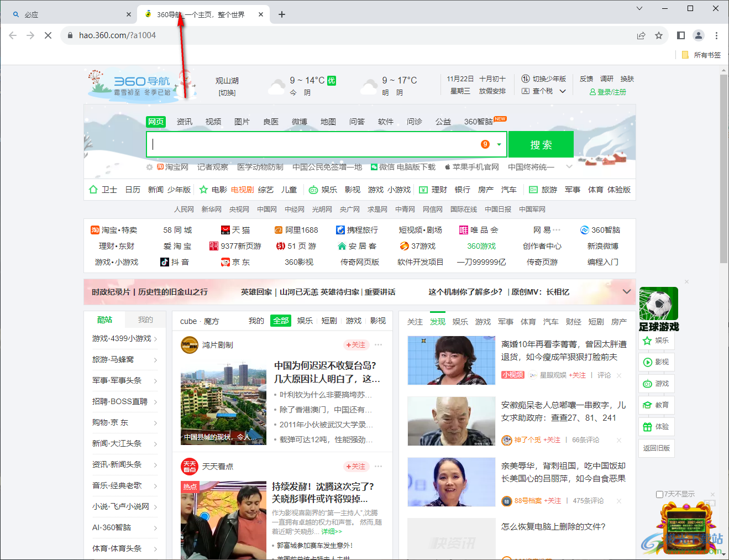Open 360智脑 NEW search tab

click(485, 122)
